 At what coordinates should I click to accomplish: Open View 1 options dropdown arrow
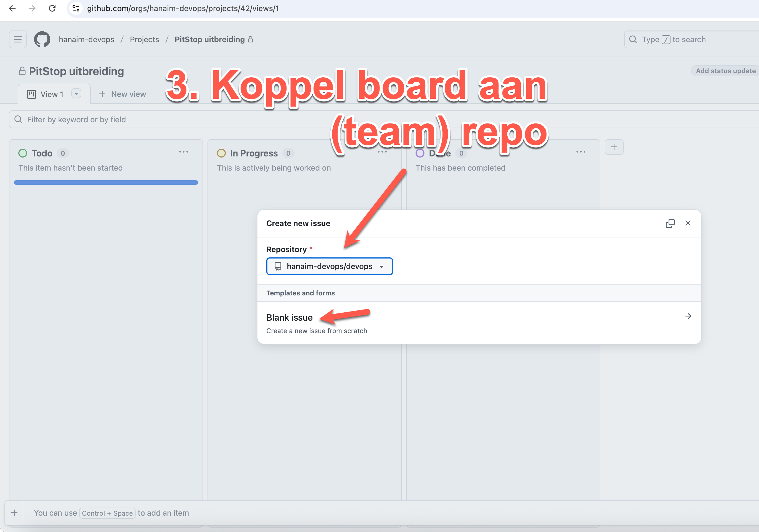(76, 94)
